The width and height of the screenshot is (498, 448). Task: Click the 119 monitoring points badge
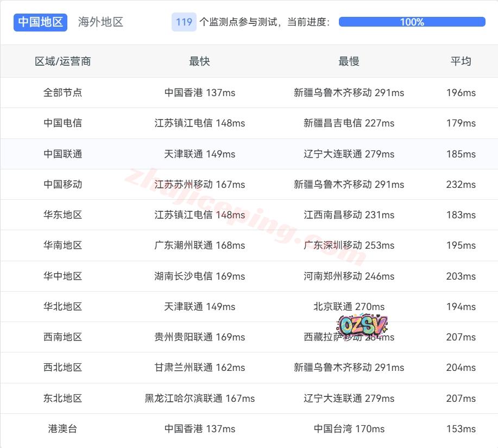click(x=184, y=22)
